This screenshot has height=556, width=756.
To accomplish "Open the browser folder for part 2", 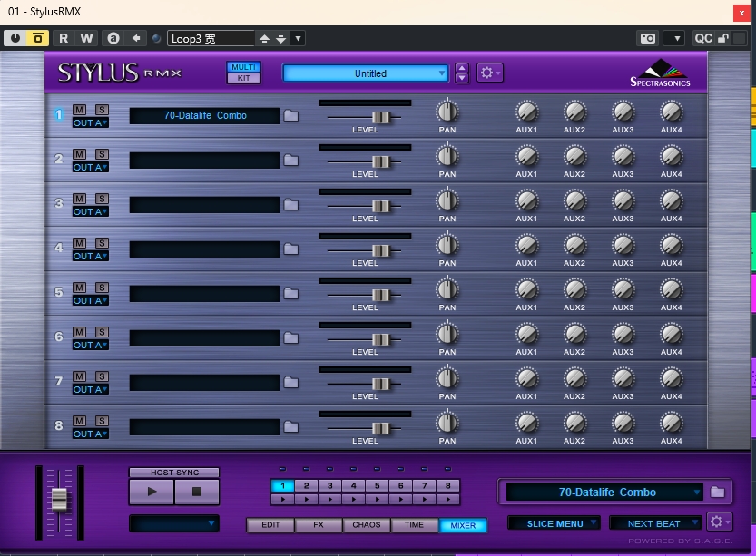I will pyautogui.click(x=290, y=160).
